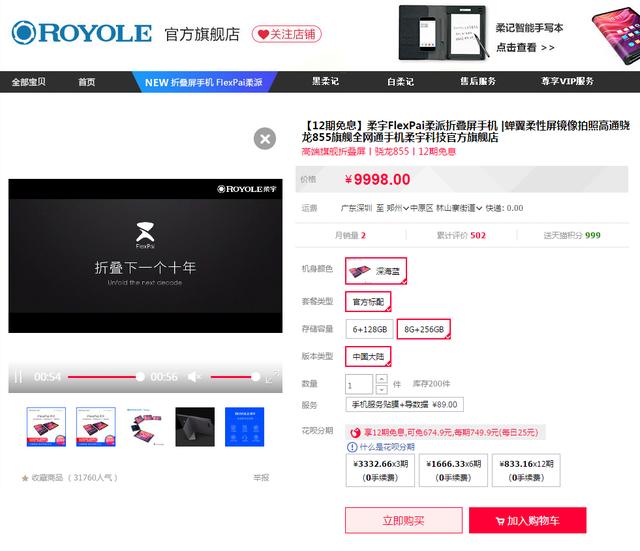640x551 pixels.
Task: Increase quantity with up arrow
Action: pos(381,379)
